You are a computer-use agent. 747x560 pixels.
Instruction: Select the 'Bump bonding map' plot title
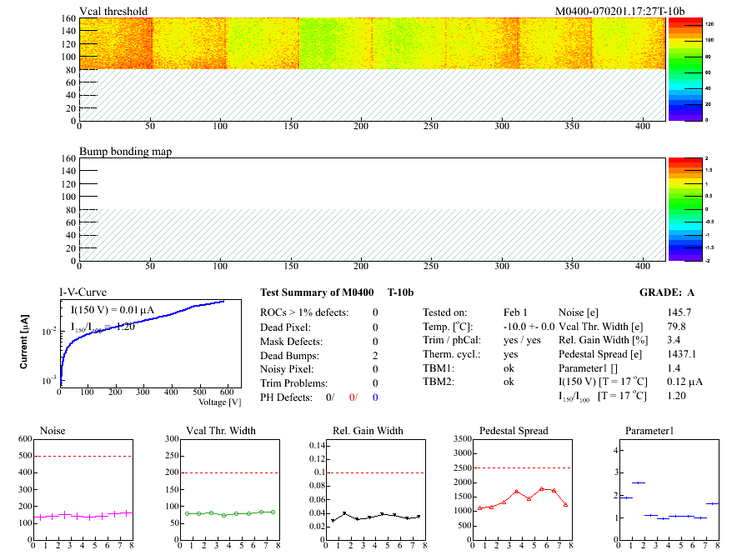125,152
